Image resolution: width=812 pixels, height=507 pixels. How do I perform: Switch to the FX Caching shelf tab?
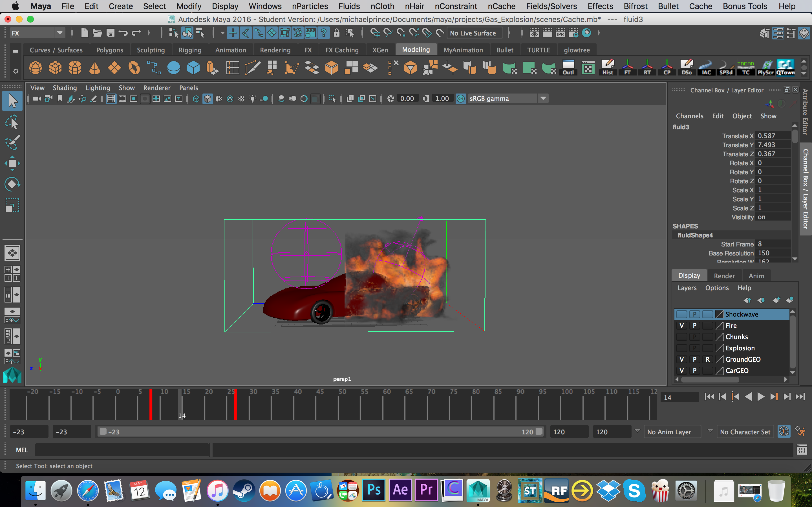click(342, 50)
